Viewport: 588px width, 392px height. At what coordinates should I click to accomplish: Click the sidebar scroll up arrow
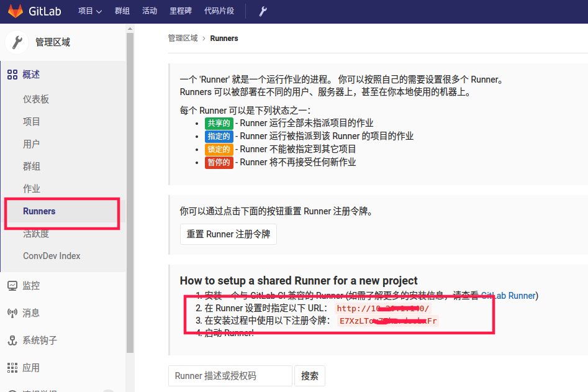click(x=130, y=29)
